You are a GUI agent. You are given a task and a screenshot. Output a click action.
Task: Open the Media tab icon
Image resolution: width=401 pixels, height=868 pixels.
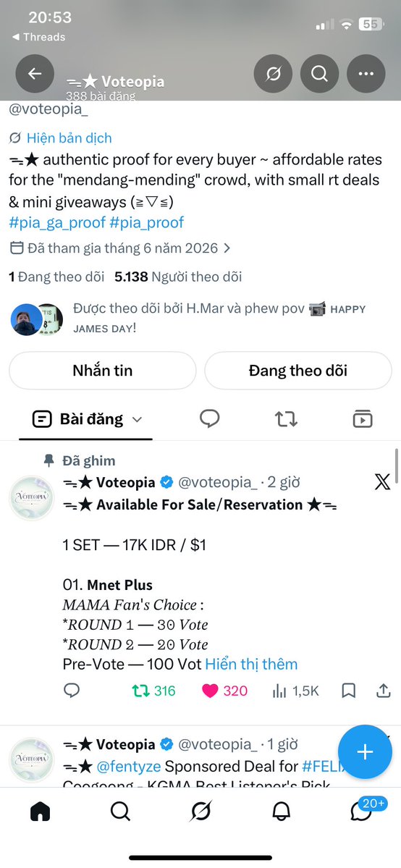362,419
